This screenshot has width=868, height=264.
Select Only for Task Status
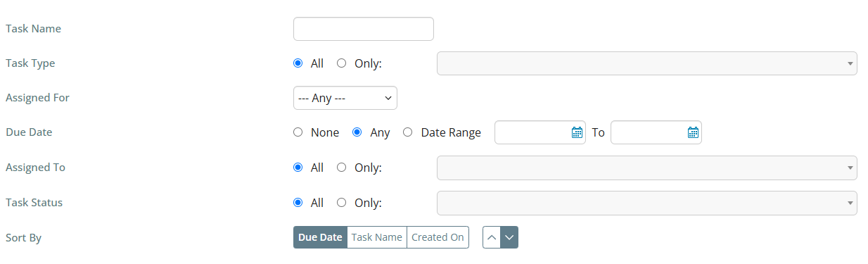(342, 203)
